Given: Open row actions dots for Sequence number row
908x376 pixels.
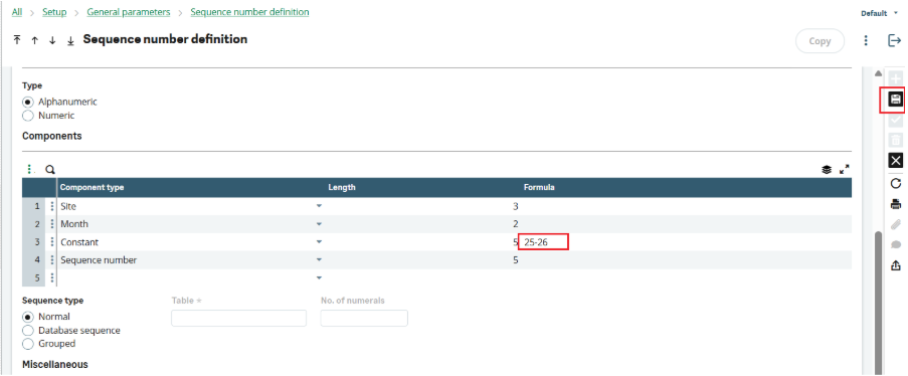Looking at the screenshot, I should click(x=52, y=260).
